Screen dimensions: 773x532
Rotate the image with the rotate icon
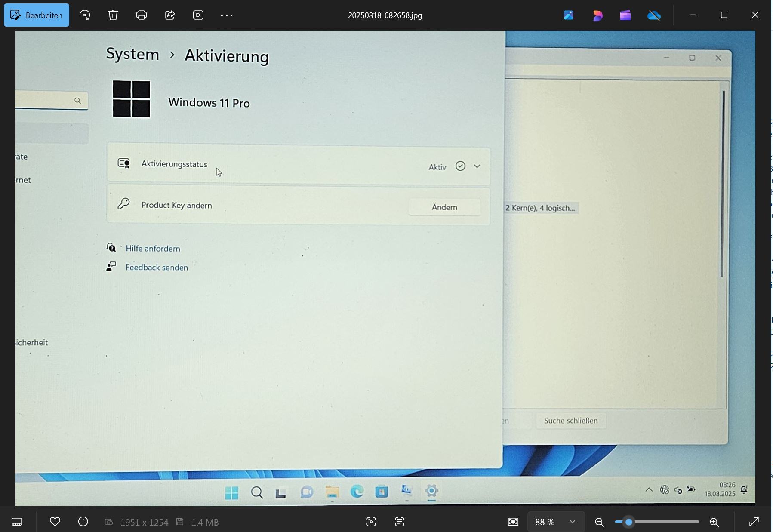pos(85,15)
